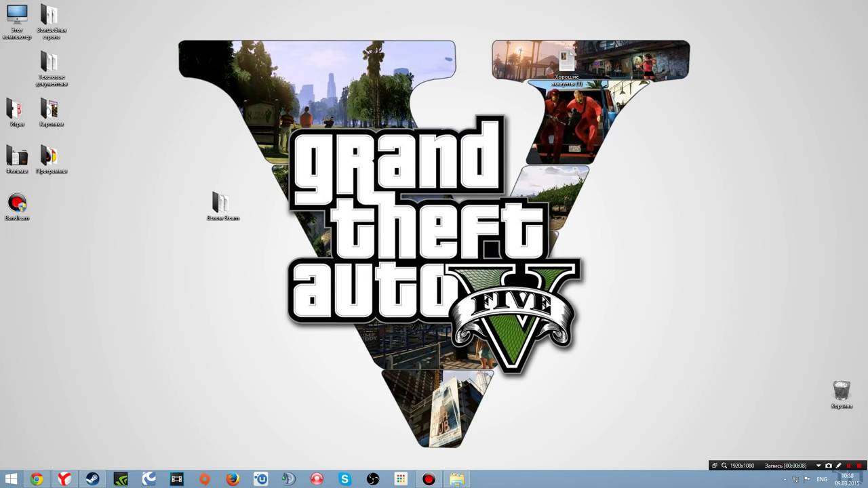
Task: Select the "Картинки" folder icon
Action: [51, 113]
